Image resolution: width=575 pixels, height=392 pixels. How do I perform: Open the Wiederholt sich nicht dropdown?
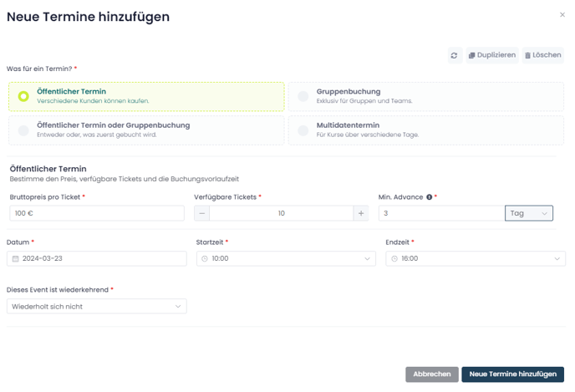coord(97,307)
